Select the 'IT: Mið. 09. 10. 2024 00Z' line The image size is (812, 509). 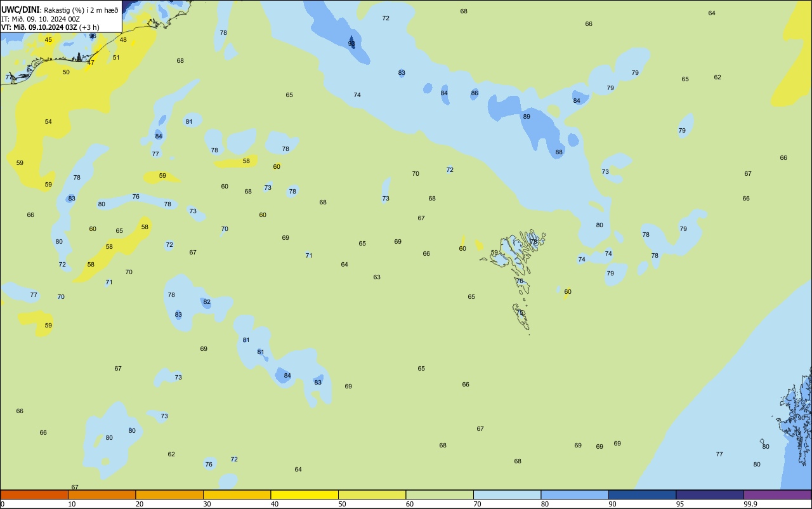tap(41, 18)
